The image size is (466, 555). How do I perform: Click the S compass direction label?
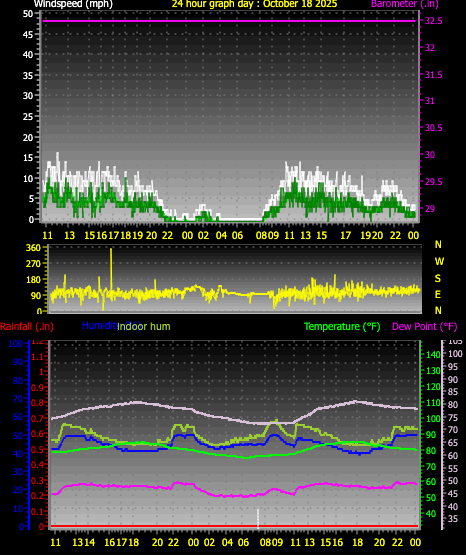coord(438,279)
